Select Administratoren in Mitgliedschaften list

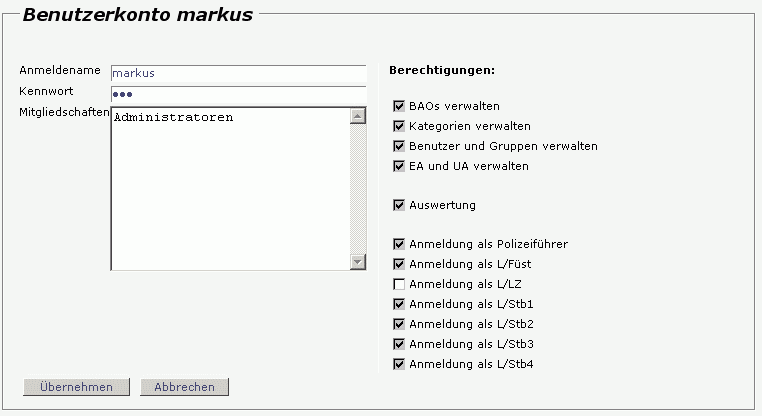coord(174,118)
